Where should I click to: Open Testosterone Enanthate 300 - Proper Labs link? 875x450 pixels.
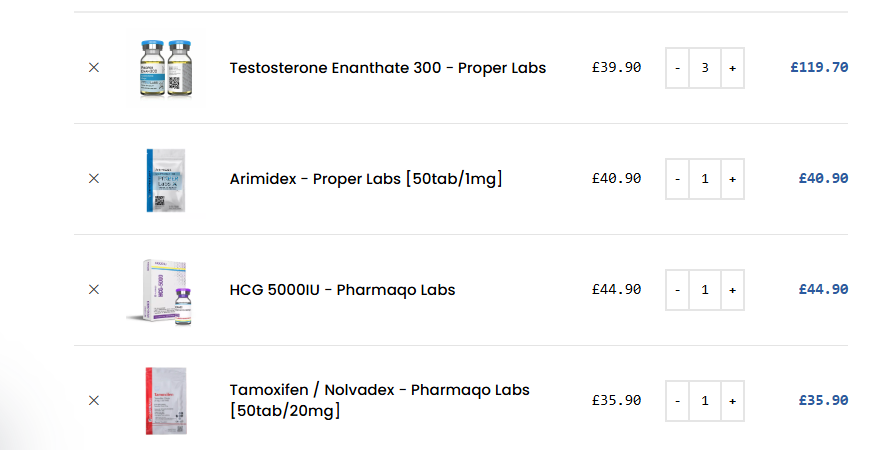pyautogui.click(x=387, y=68)
